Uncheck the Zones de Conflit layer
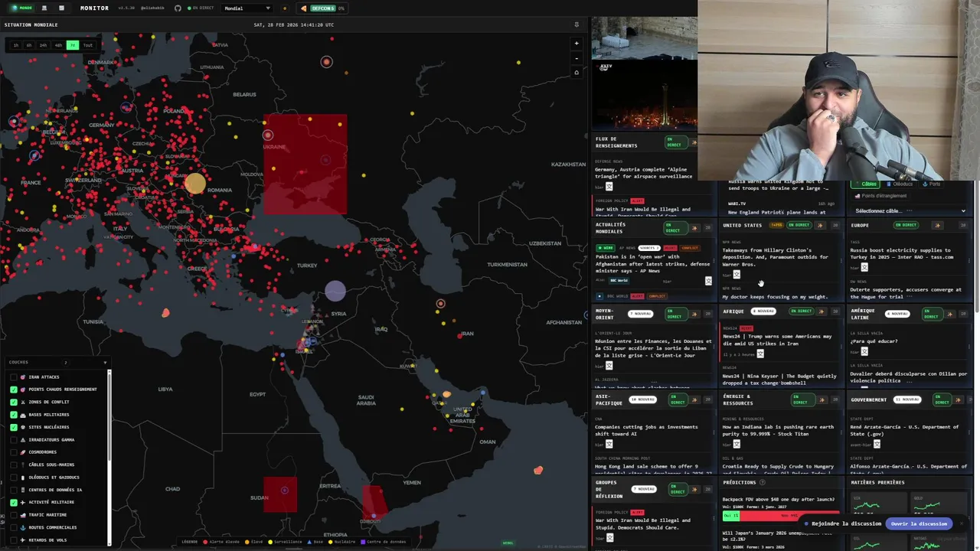The image size is (980, 551). click(14, 402)
